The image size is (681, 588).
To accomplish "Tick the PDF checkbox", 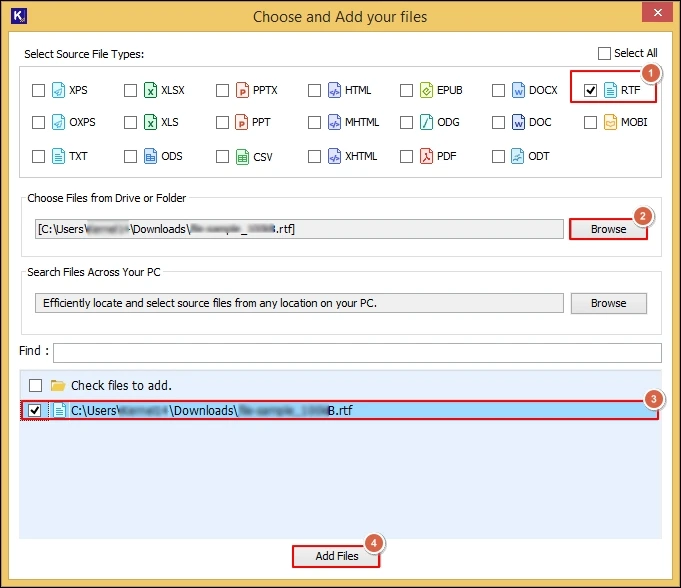I will (x=407, y=156).
